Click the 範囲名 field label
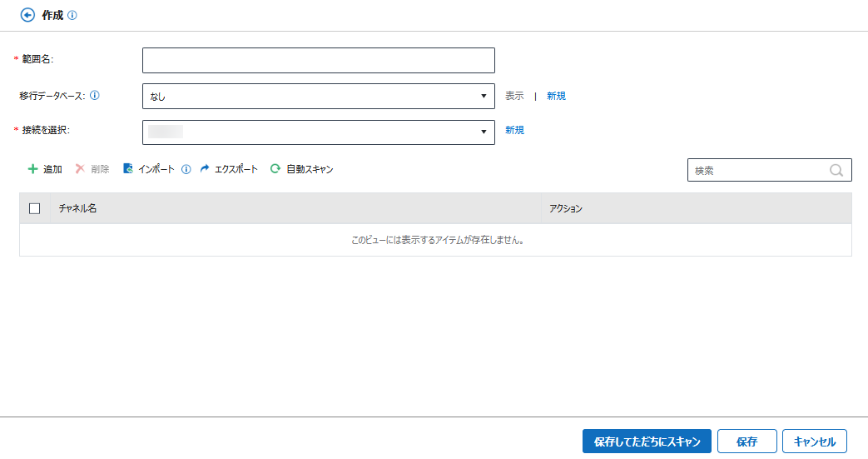Screen dimensions: 868x459 [37, 59]
